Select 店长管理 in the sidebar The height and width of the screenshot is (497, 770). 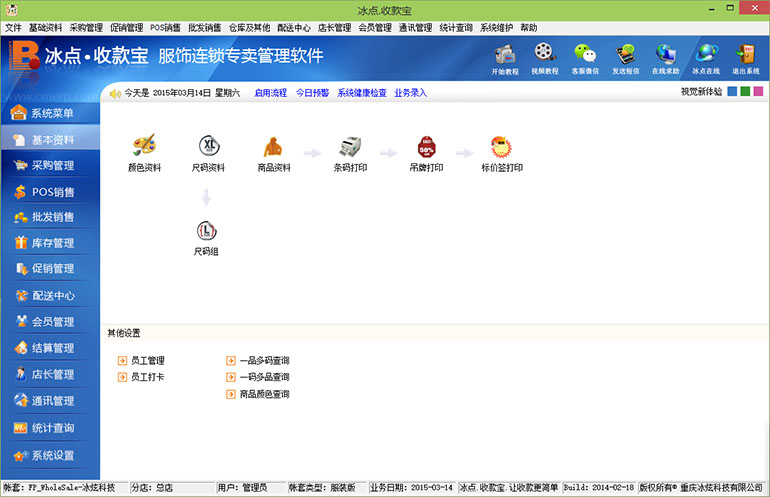click(x=50, y=374)
